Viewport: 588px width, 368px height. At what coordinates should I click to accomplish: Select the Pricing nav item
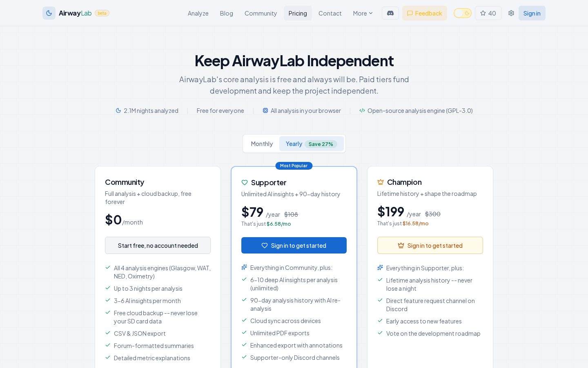tap(298, 13)
